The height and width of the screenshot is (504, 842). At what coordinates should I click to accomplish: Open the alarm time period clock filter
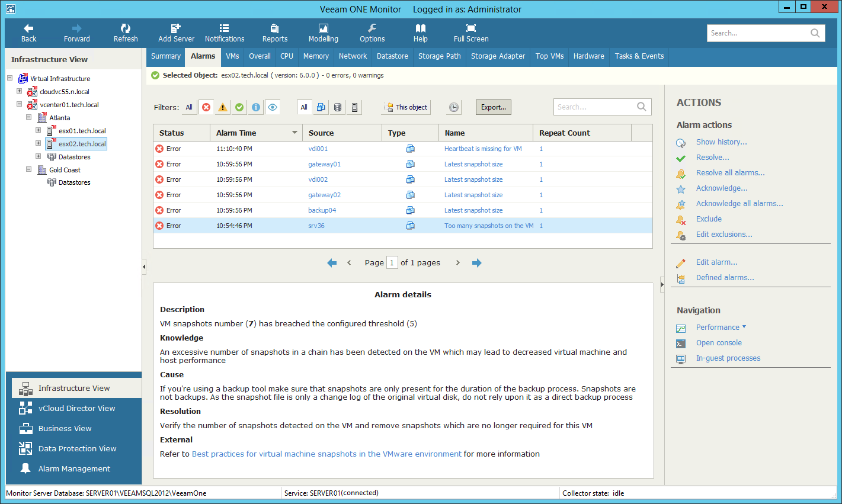(x=453, y=107)
